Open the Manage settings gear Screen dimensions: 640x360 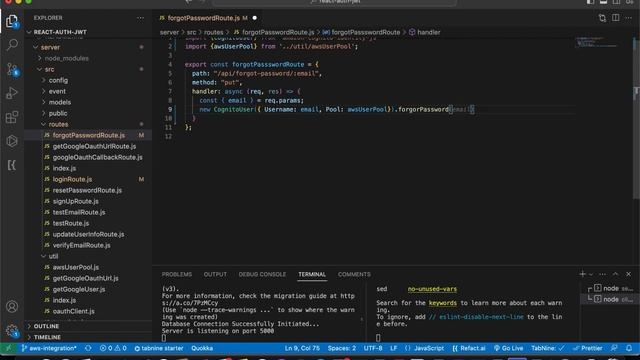[12, 331]
